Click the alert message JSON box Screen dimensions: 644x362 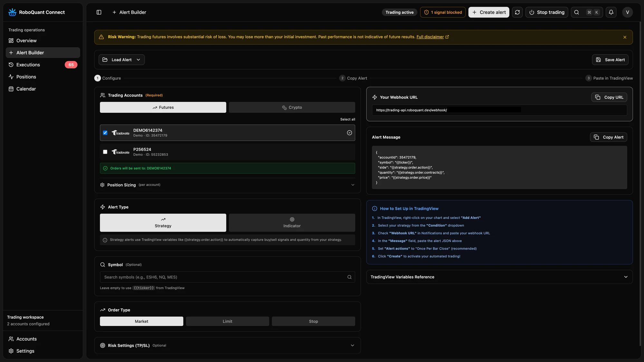[x=499, y=167]
